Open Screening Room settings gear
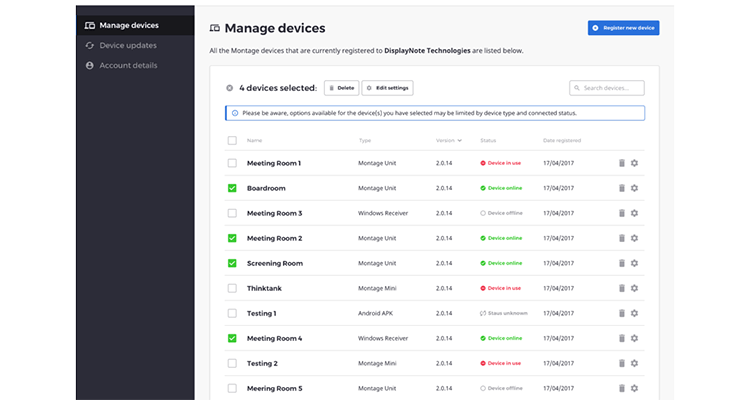The width and height of the screenshot is (750, 400). (634, 263)
